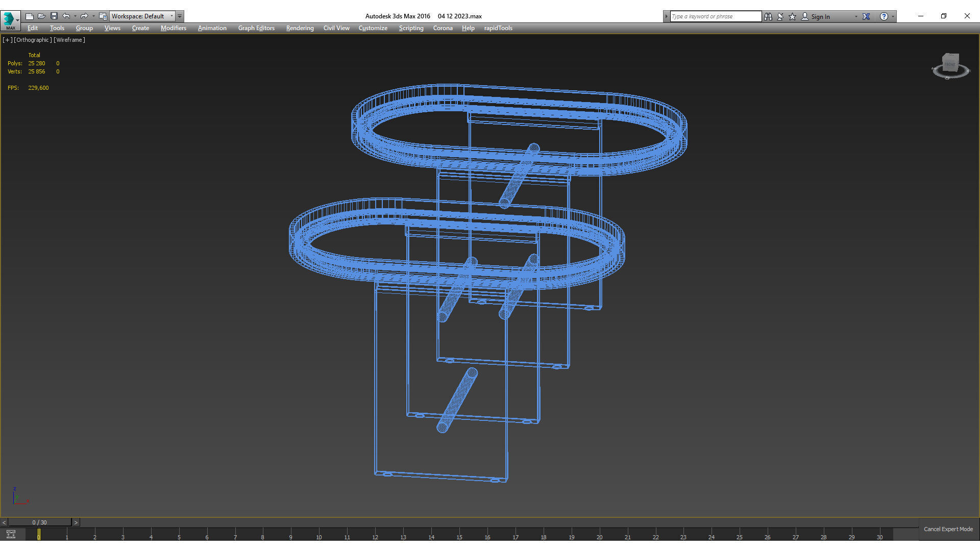
Task: Click the Undo arrow icon
Action: point(66,16)
